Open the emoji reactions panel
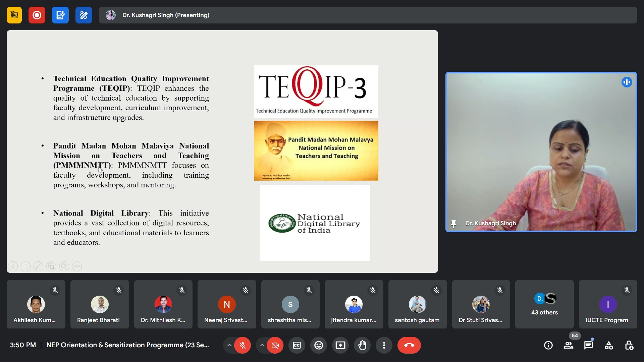The image size is (644, 362). [319, 345]
